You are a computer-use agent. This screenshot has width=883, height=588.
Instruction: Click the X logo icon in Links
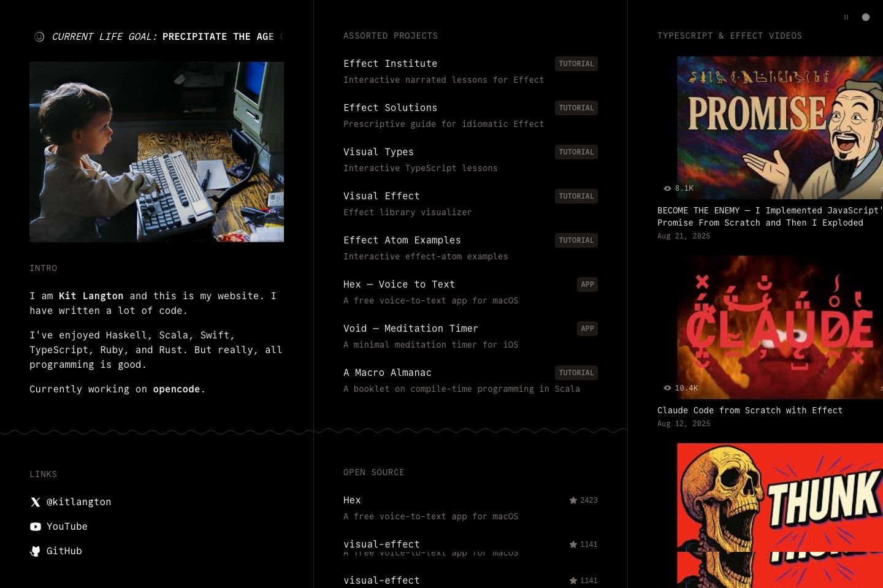(36, 502)
